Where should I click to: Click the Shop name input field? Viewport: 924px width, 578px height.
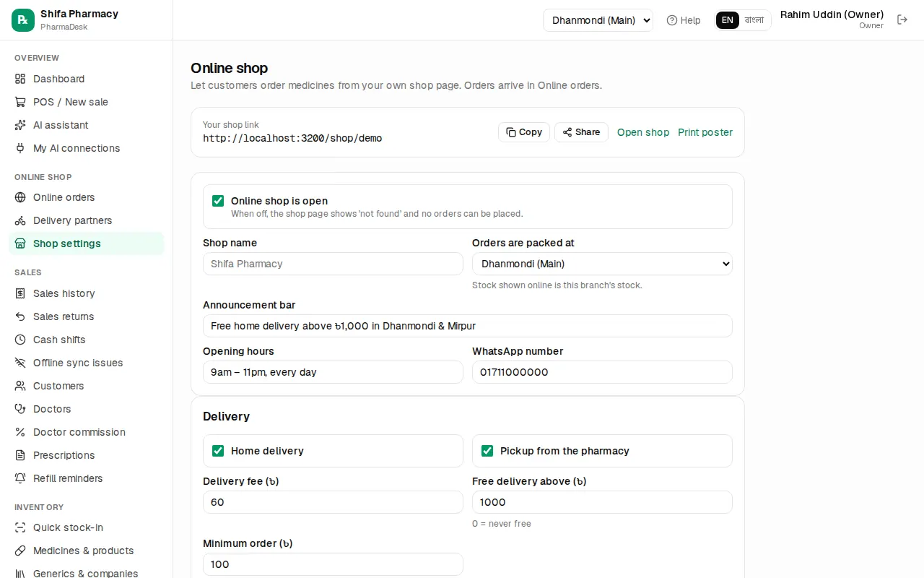[x=333, y=264]
